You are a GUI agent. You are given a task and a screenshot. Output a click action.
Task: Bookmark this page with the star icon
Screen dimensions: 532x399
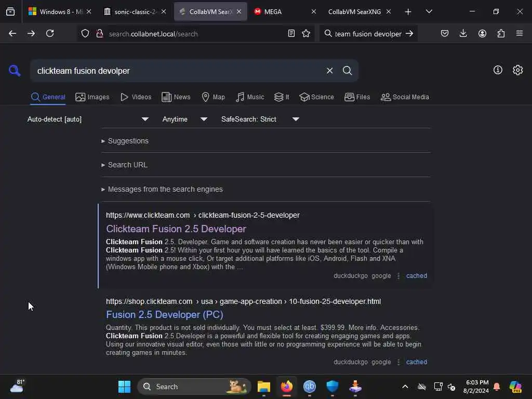click(306, 33)
